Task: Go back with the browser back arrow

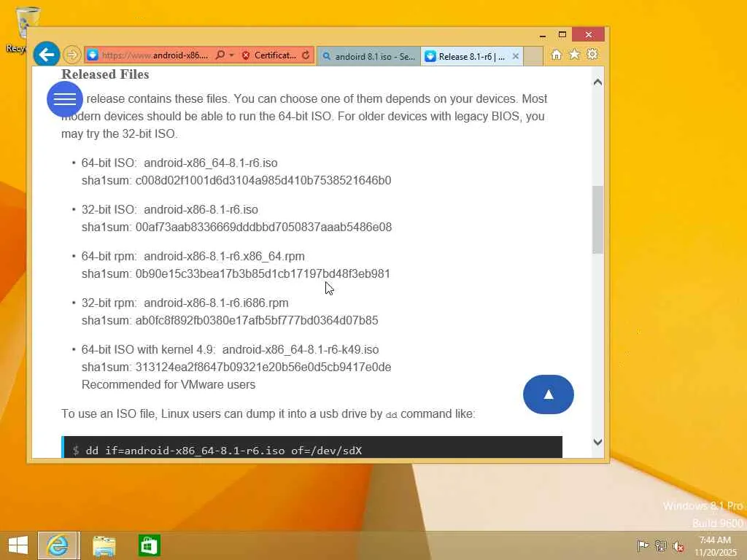Action: click(46, 55)
